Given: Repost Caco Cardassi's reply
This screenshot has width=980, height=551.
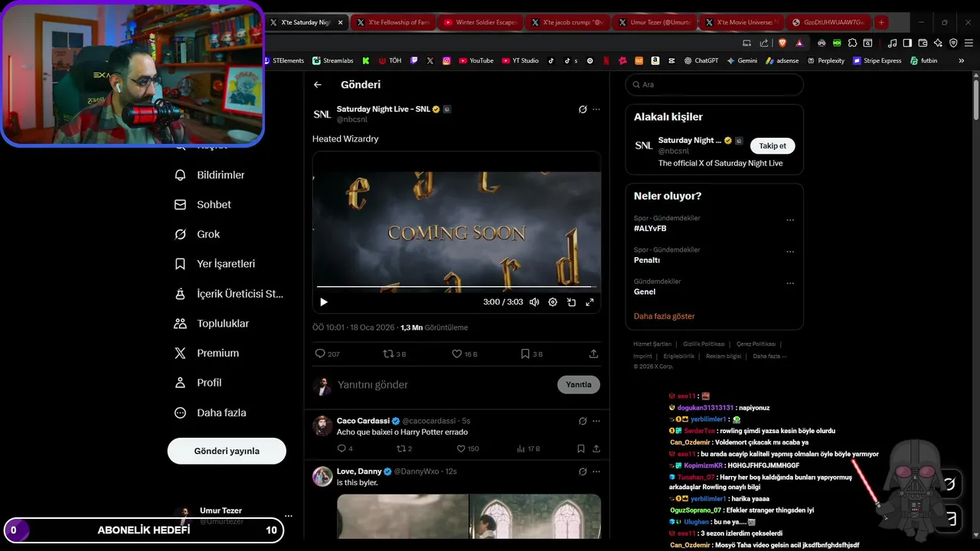Looking at the screenshot, I should pyautogui.click(x=404, y=449).
